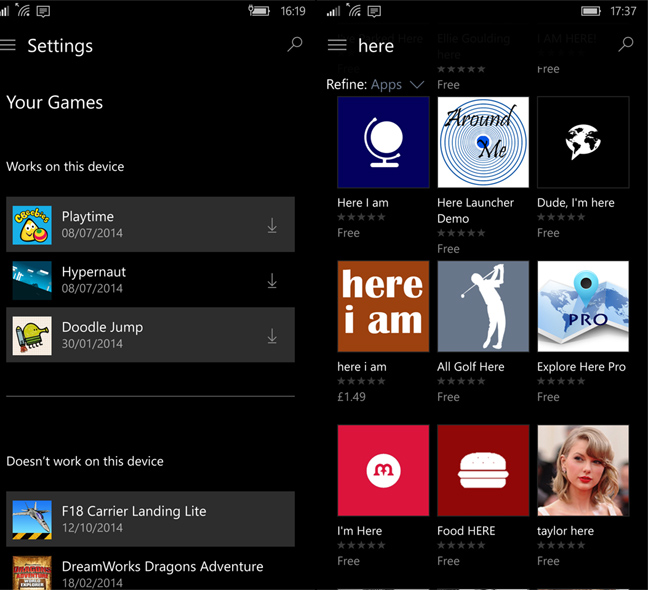Viewport: 648px width, 590px height.
Task: Open 'taylor here' photo tile
Action: [583, 470]
